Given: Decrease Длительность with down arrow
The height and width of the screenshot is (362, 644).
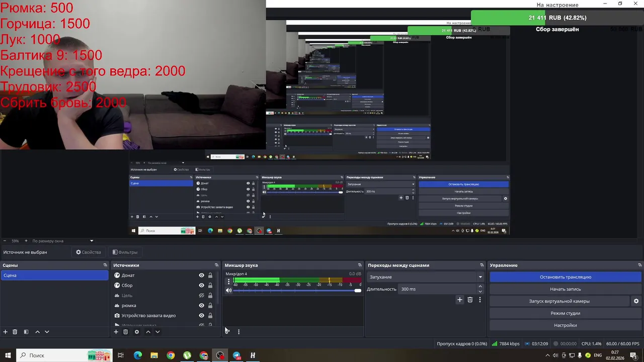Looking at the screenshot, I should 480,292.
